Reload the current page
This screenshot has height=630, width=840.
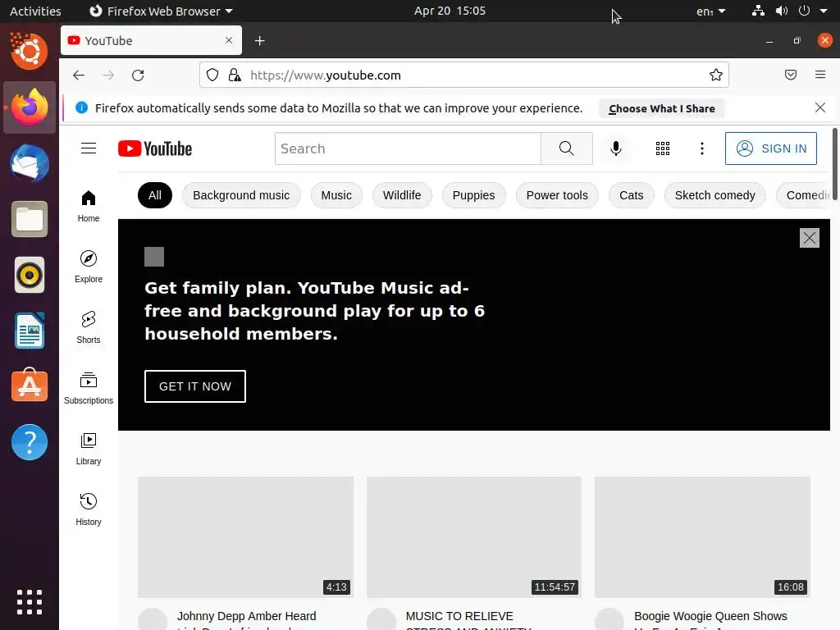click(x=138, y=75)
